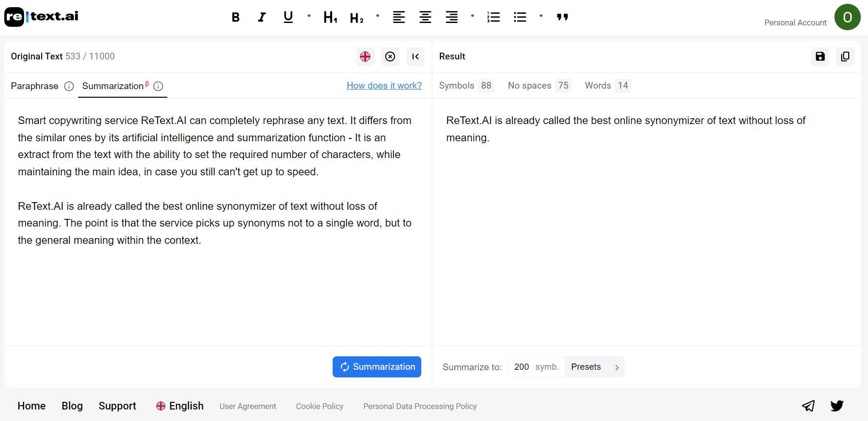Save the result text

820,57
